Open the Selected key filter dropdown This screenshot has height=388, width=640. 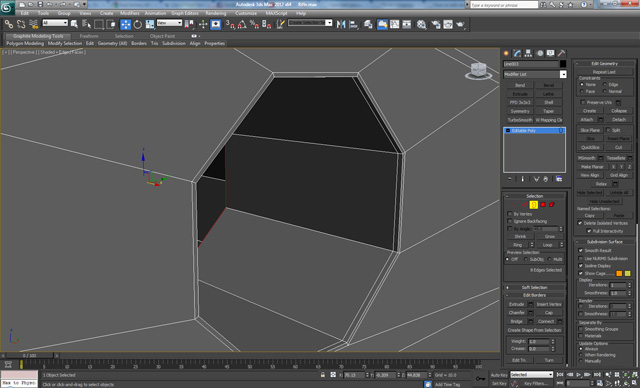pos(531,375)
